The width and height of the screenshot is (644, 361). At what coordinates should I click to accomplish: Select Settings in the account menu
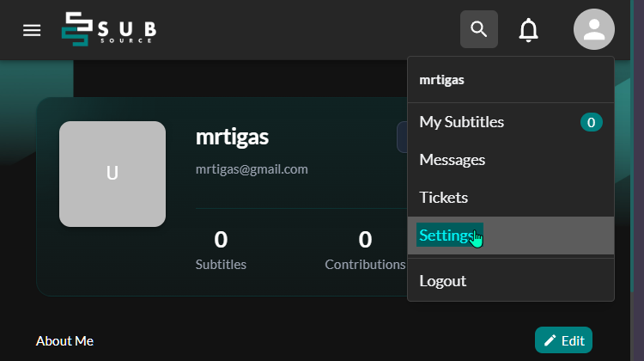[x=447, y=236]
